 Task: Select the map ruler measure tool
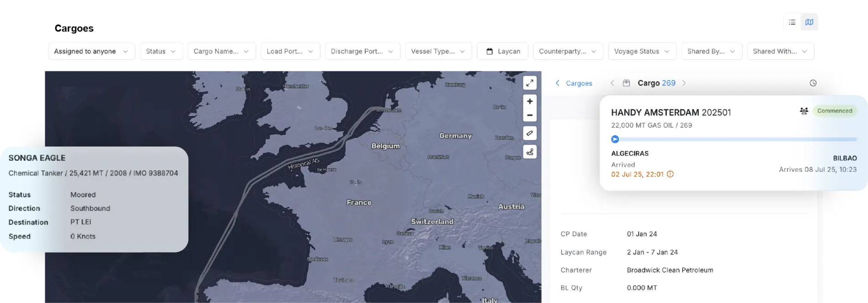point(529,133)
